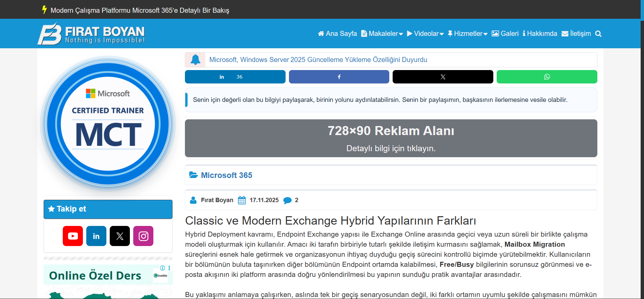Share the article via WhatsApp
644x299 pixels.
547,77
